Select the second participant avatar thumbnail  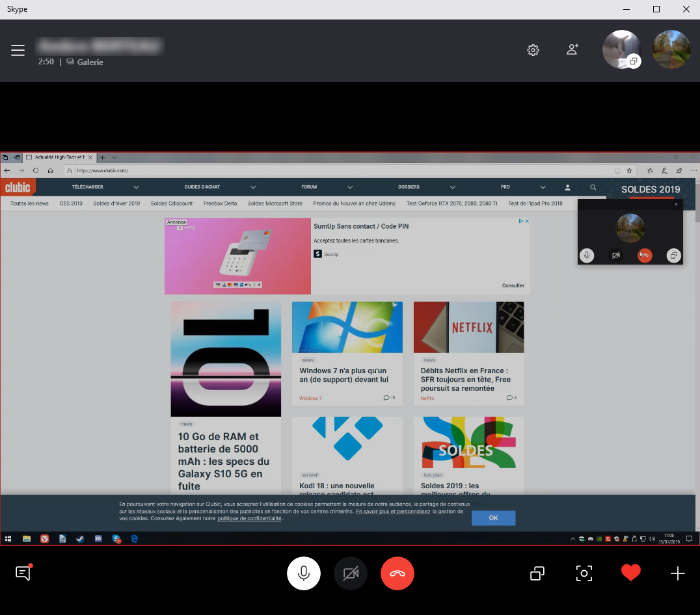click(x=671, y=50)
